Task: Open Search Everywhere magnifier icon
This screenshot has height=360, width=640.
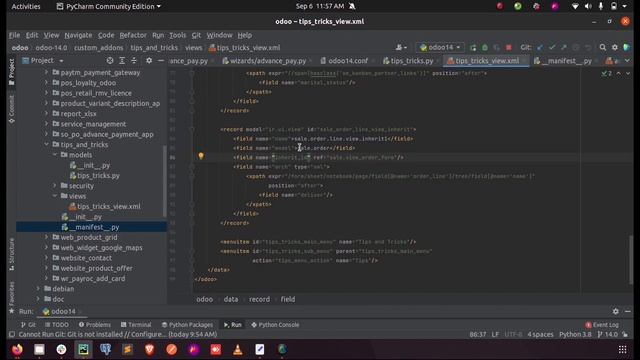Action: pyautogui.click(x=603, y=48)
